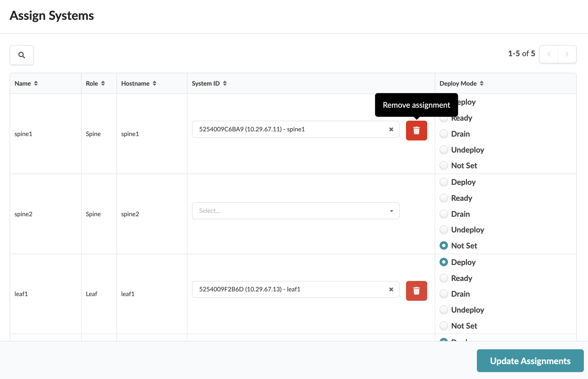The width and height of the screenshot is (588, 379).
Task: Sort by Deploy Mode column header
Action: click(461, 83)
